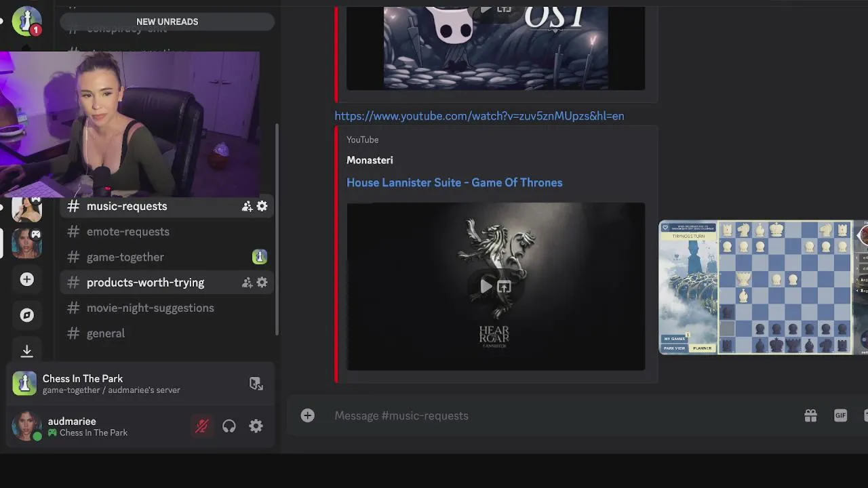
Task: Open PLANNER in chess window
Action: (x=703, y=348)
